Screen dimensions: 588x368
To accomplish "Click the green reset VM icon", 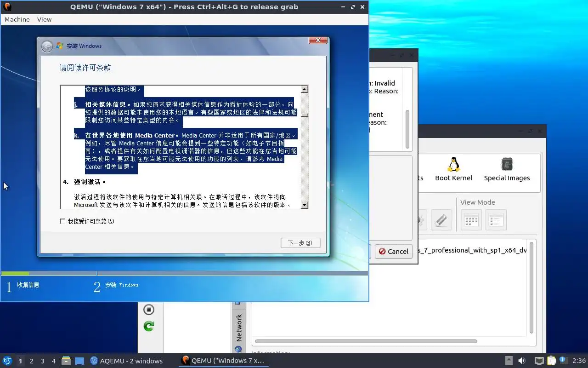I will (x=148, y=326).
